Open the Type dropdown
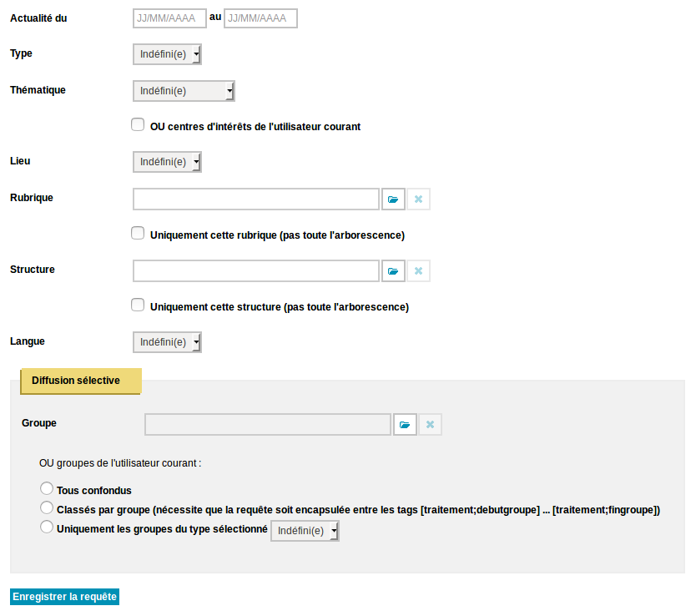696x616 pixels. (x=168, y=54)
